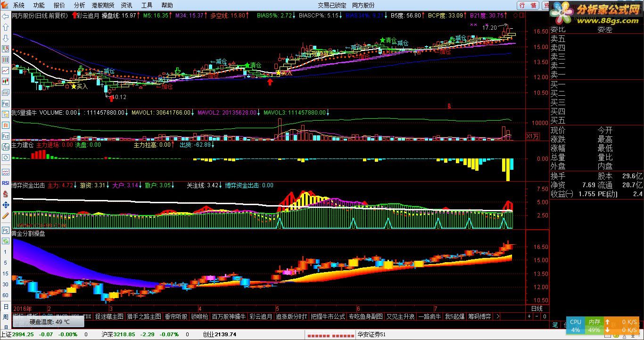Click the 7/0 icon in left sidebar

(6, 147)
